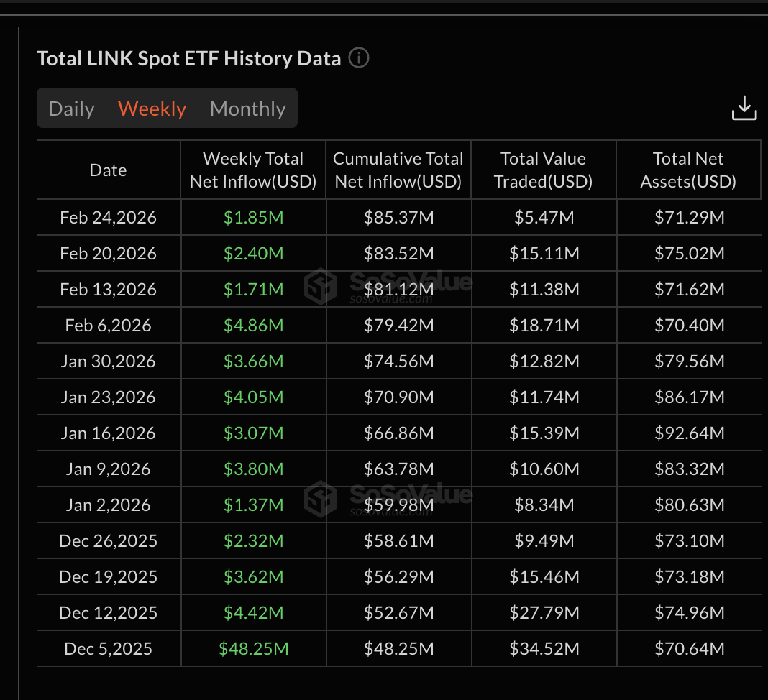This screenshot has width=768, height=700.
Task: Click the Weekly Total Net Inflow column header
Action: pos(253,170)
